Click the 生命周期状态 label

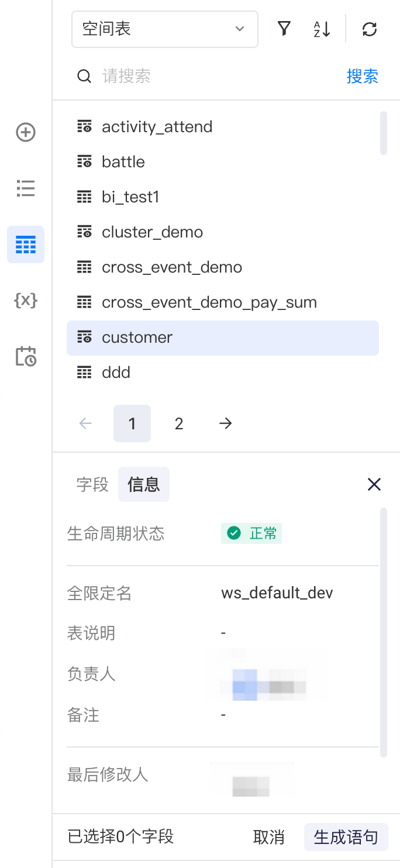pos(116,533)
